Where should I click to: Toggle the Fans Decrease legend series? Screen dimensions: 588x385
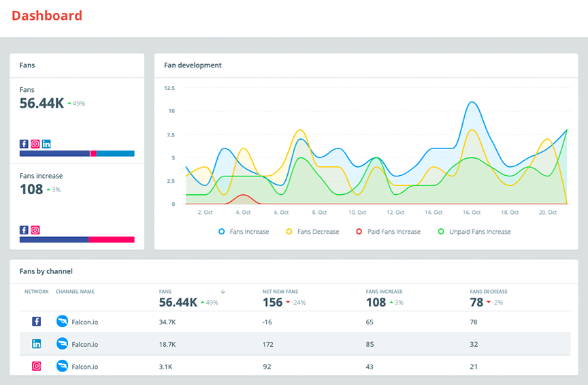[312, 232]
